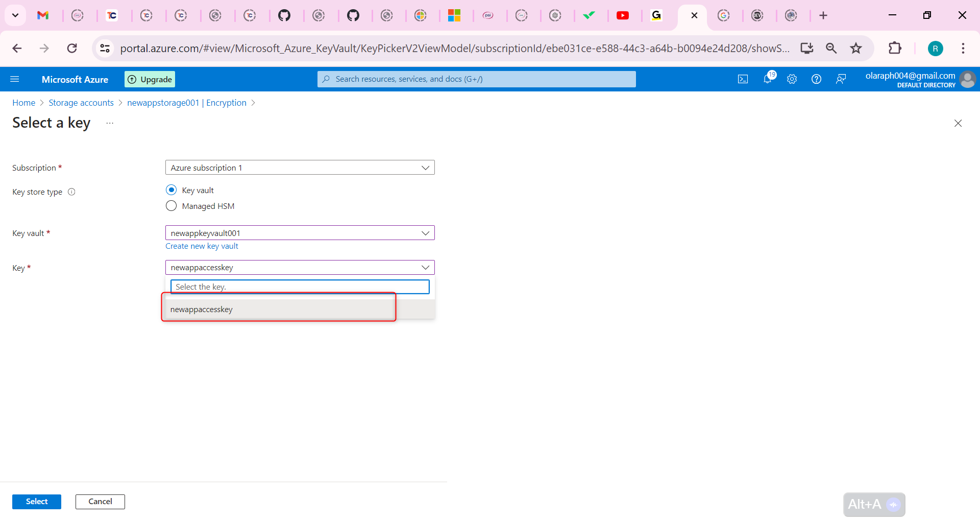The height and width of the screenshot is (521, 980).
Task: Open the Help question mark icon
Action: [816, 79]
